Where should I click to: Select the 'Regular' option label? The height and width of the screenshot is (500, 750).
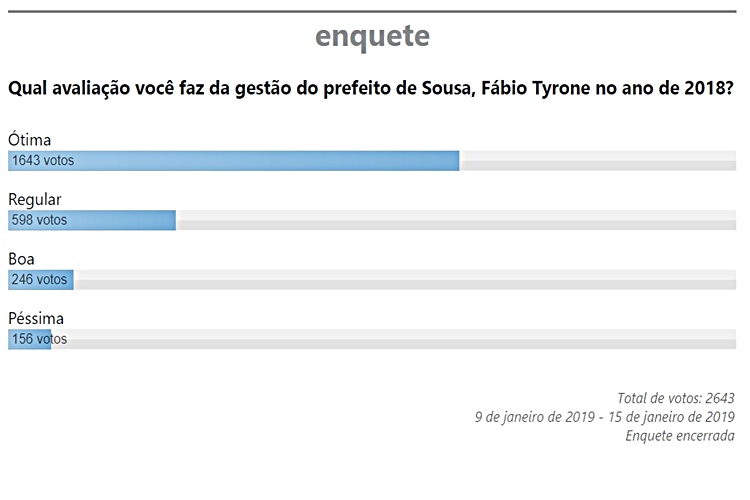click(x=35, y=199)
